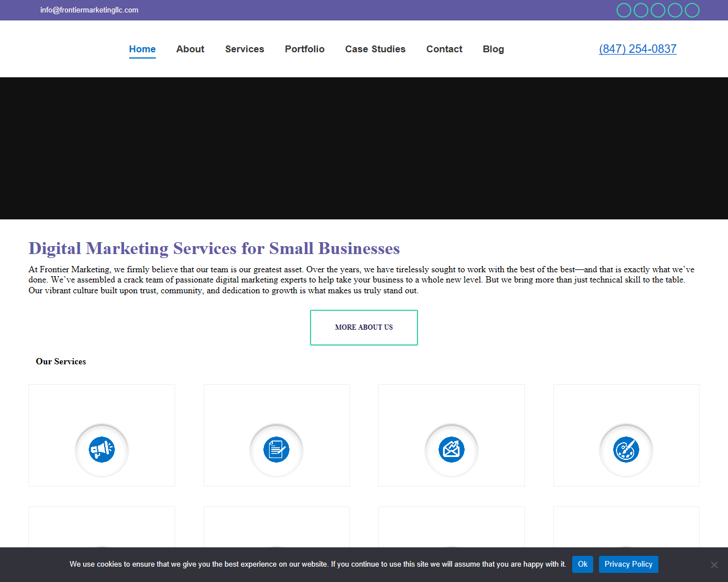Open the Case Studies page
This screenshot has width=728, height=582.
pyautogui.click(x=375, y=49)
